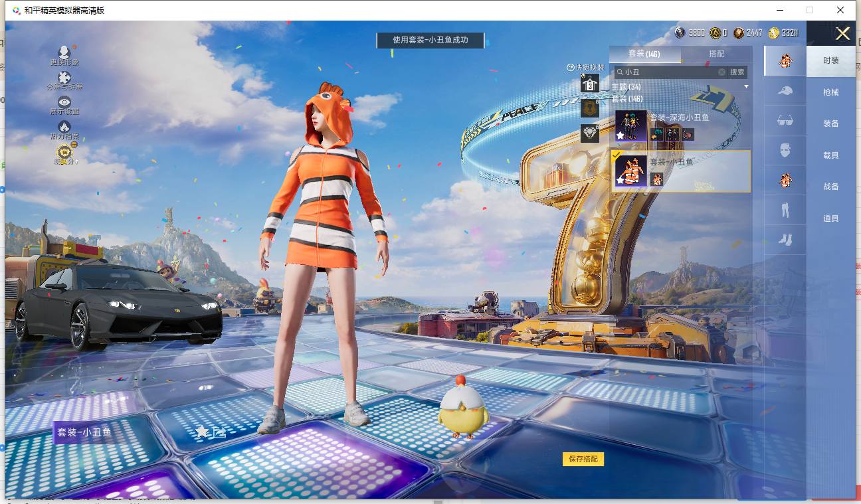Click the diamond gem badge icon
The height and width of the screenshot is (504, 861).
(x=589, y=133)
